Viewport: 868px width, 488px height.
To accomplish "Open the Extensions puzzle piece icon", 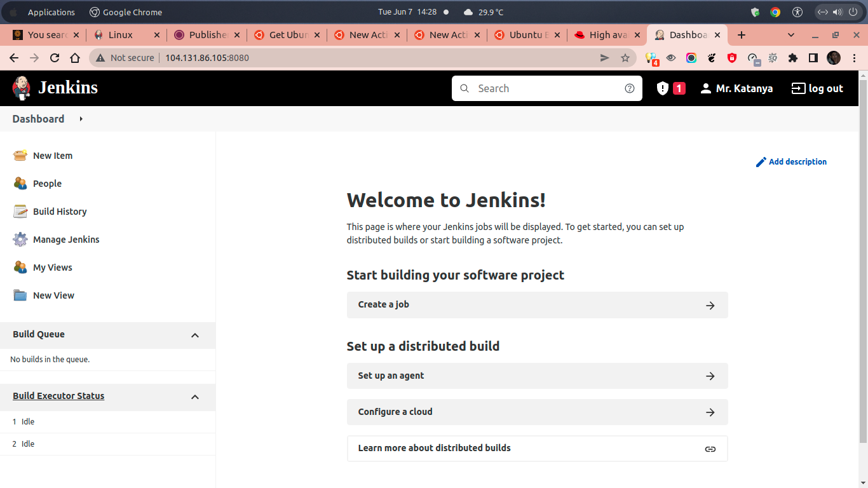I will [x=792, y=58].
